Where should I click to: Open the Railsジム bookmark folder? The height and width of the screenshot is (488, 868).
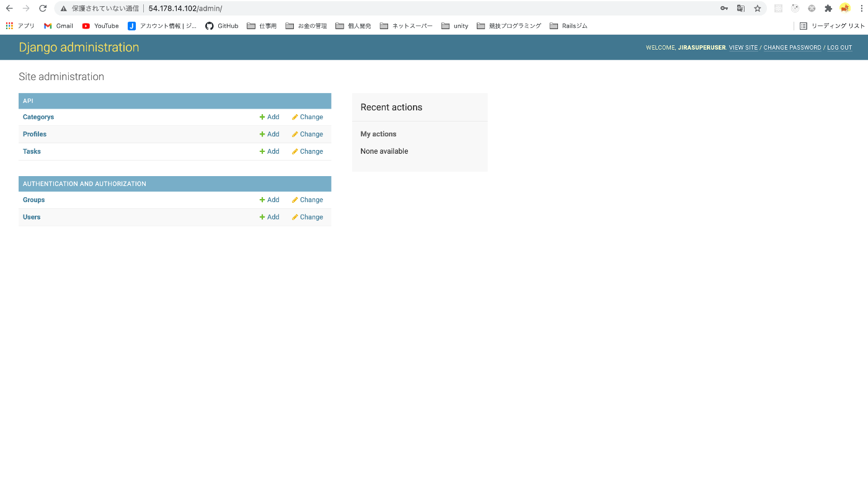[569, 26]
